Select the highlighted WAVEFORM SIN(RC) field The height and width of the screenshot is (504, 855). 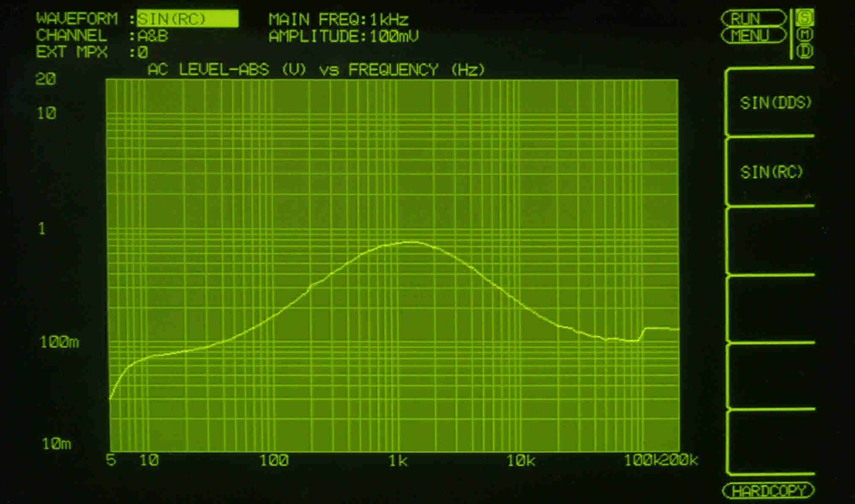[x=188, y=19]
